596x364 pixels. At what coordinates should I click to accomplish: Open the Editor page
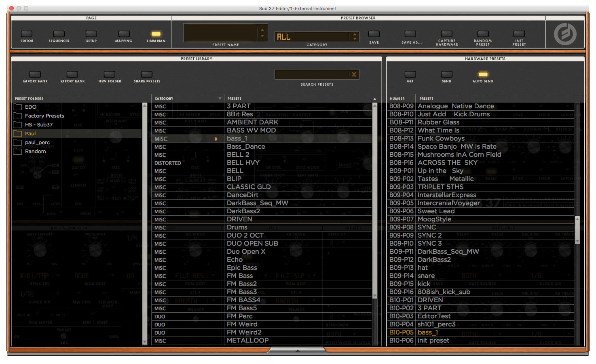[x=27, y=34]
